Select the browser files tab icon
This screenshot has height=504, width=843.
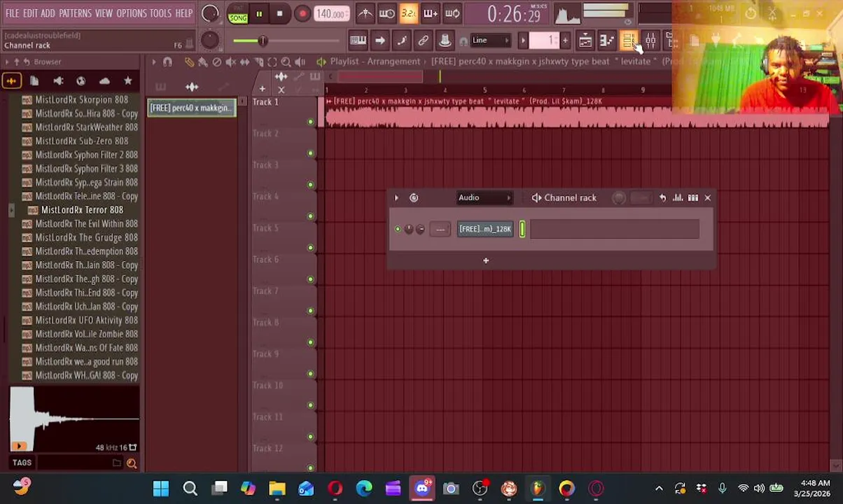[34, 81]
